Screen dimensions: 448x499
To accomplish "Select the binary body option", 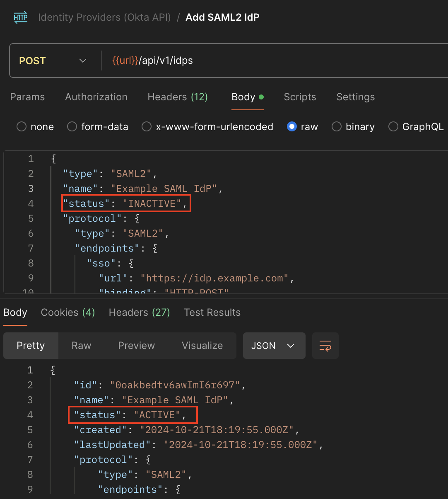I will (x=337, y=127).
